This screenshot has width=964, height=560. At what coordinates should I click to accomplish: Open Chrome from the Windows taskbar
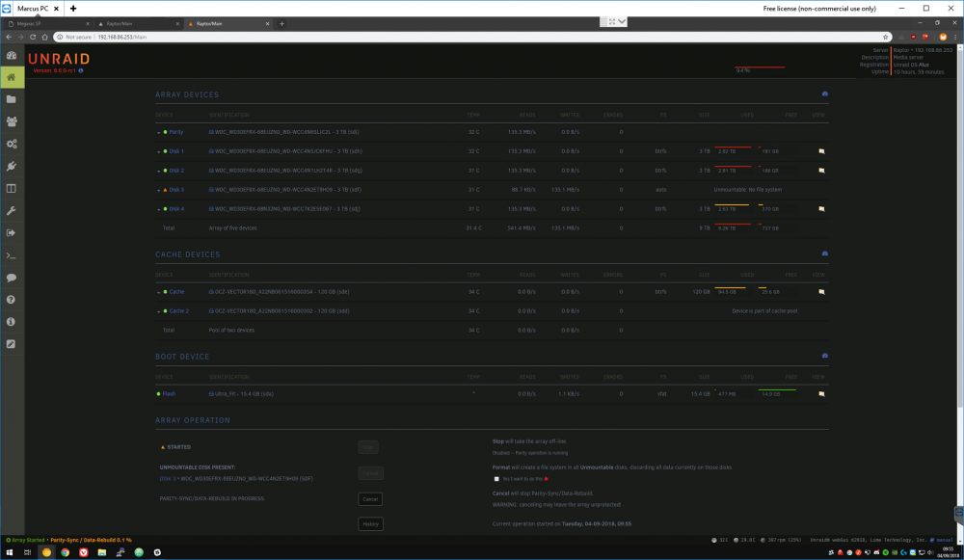pyautogui.click(x=66, y=552)
